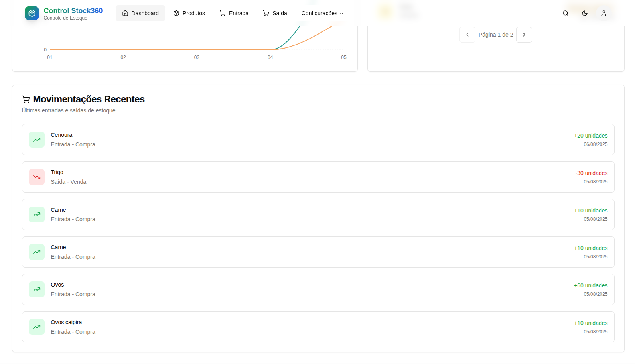Navigate to the Saída page
Screen dimensions: 635x364
[x=275, y=13]
